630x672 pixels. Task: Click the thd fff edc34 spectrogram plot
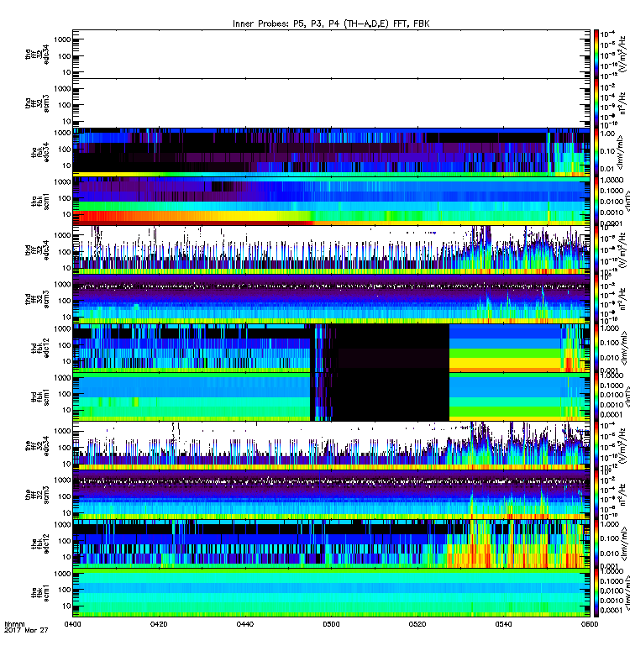click(331, 250)
